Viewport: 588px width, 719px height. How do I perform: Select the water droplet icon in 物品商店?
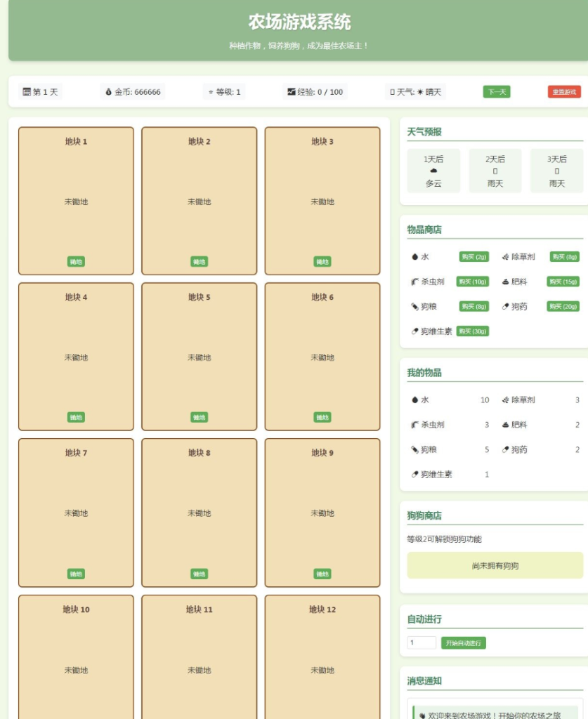coord(414,257)
